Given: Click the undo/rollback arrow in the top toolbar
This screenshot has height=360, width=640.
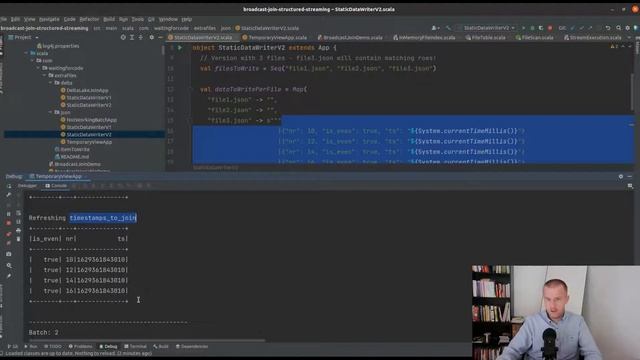Looking at the screenshot, I should point(608,28).
